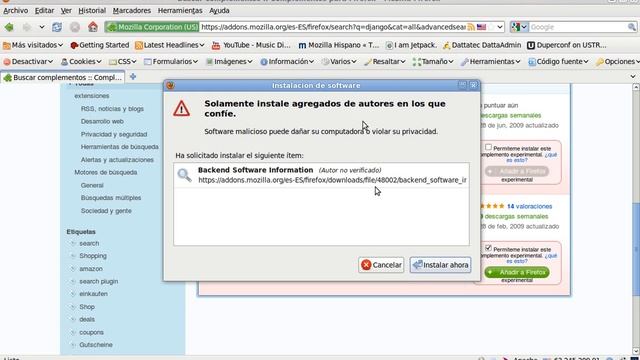Image resolution: width=640 pixels, height=360 pixels.
Task: Click the address bar URL field
Action: [333, 27]
